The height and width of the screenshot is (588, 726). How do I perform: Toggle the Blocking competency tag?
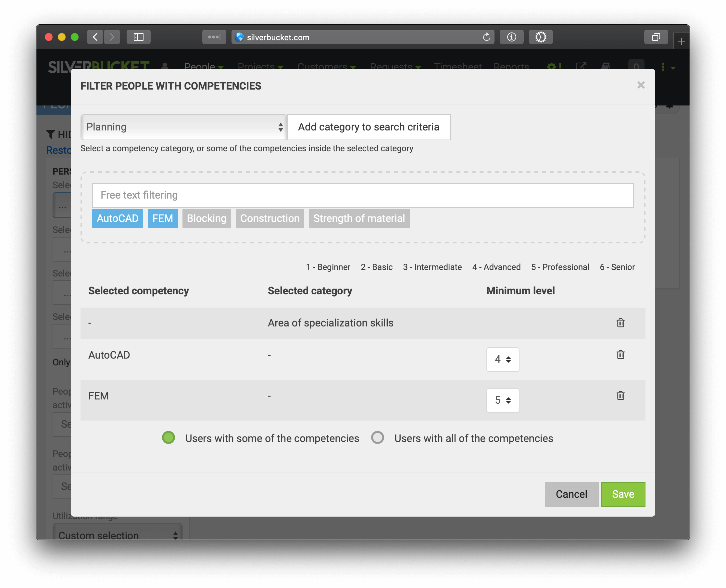[207, 218]
